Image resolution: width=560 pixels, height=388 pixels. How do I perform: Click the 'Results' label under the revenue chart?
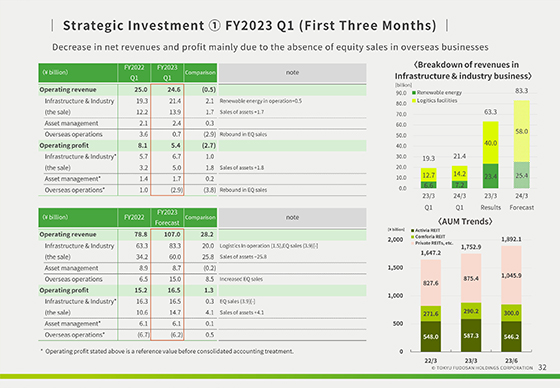click(490, 208)
